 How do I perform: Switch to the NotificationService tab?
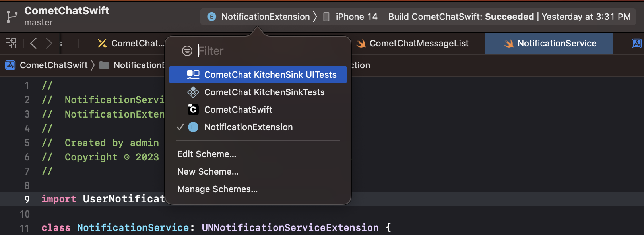click(x=549, y=43)
